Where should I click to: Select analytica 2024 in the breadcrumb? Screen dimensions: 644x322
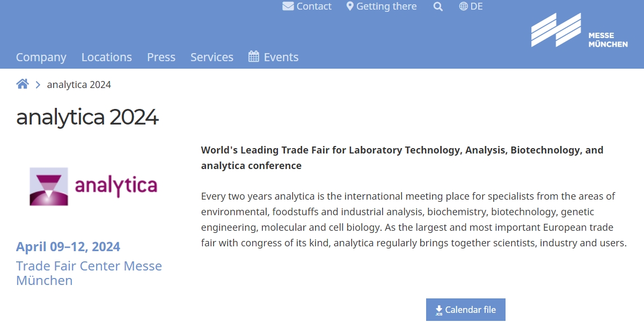pos(79,84)
